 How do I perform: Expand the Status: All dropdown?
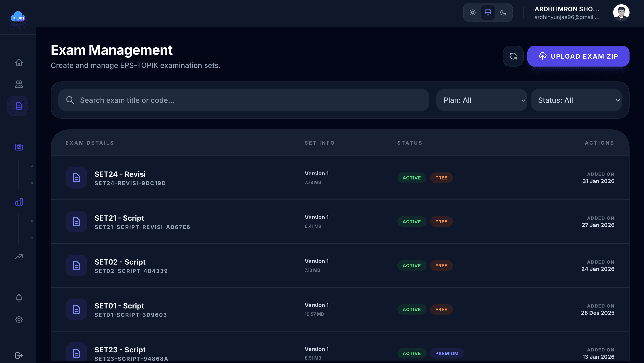click(x=576, y=100)
